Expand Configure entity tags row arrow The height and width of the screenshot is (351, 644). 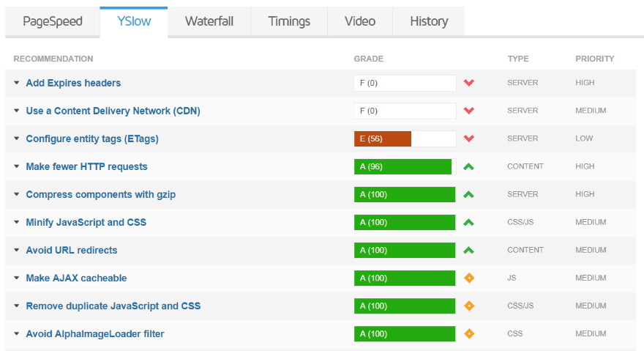16,138
